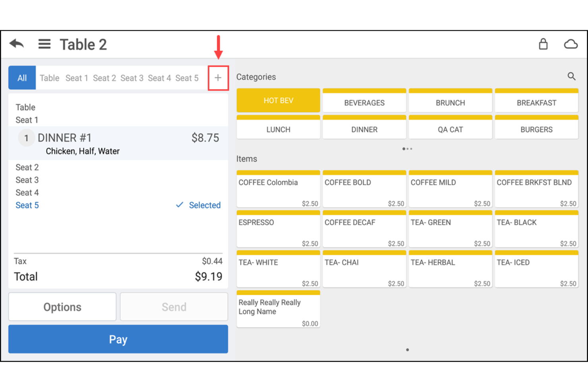Click the page dots under categories
Screen dimensions: 588x392
pyautogui.click(x=407, y=149)
